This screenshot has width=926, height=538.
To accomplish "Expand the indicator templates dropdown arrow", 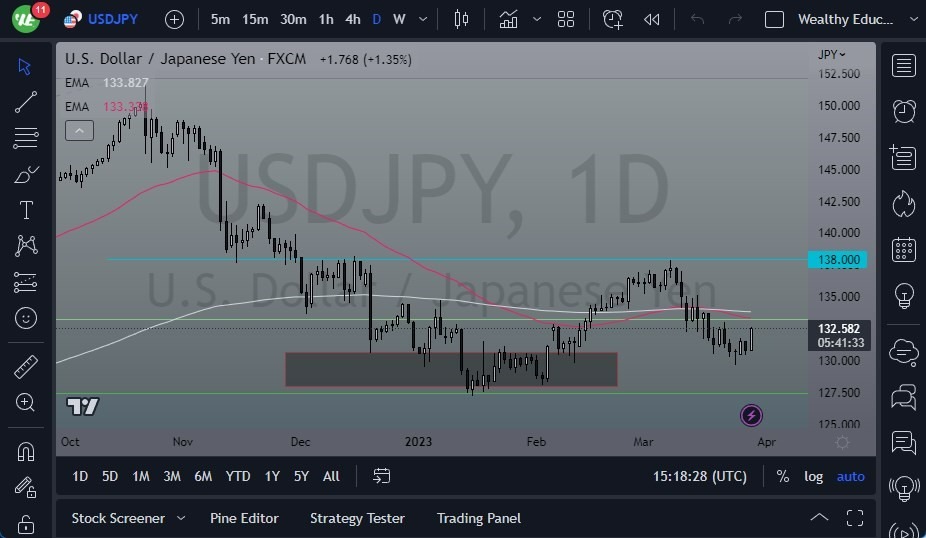I will point(537,19).
